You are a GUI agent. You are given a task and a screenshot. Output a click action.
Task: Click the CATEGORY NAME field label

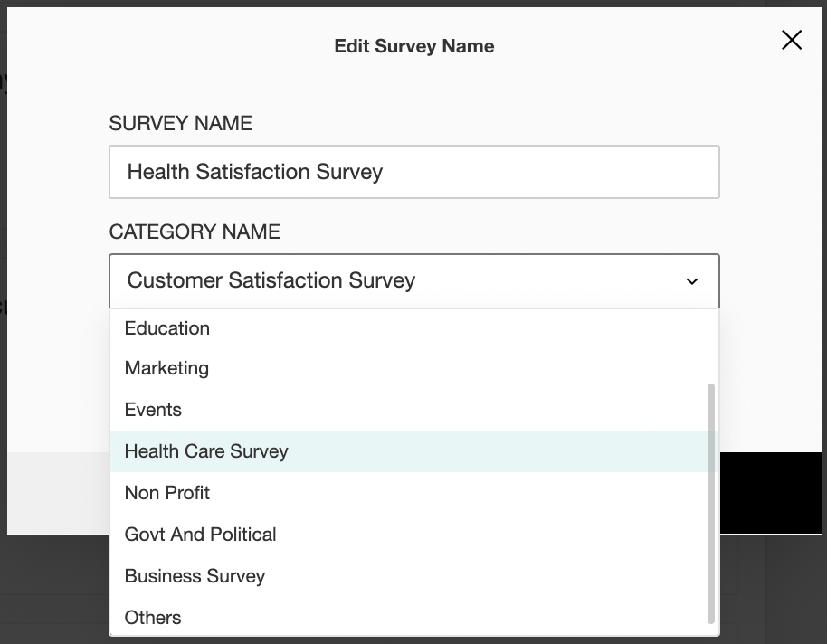[195, 232]
